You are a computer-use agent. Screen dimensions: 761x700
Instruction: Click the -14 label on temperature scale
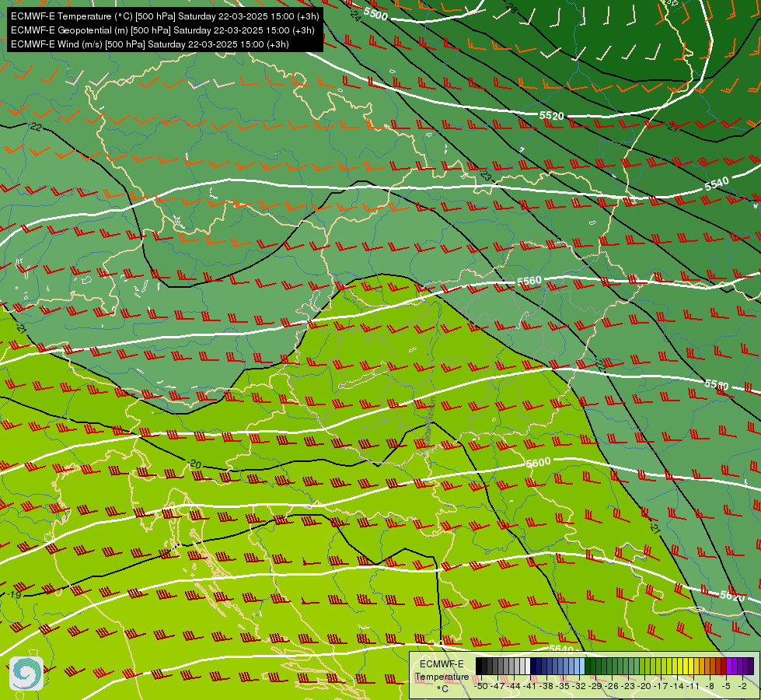pos(677,686)
